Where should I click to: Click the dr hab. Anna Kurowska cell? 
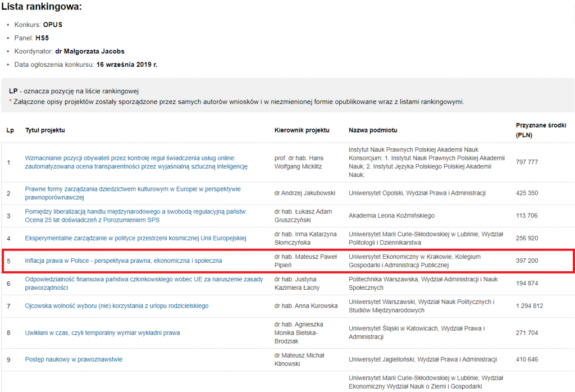pyautogui.click(x=306, y=306)
